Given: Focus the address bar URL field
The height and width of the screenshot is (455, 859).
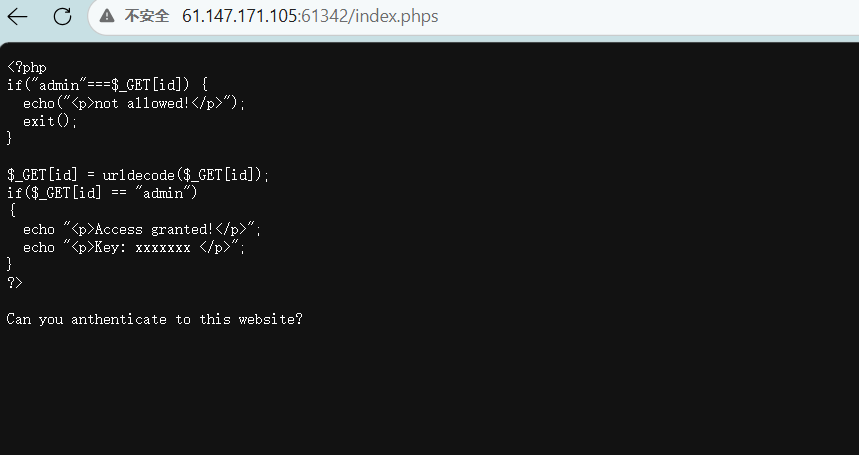Looking at the screenshot, I should [x=500, y=17].
